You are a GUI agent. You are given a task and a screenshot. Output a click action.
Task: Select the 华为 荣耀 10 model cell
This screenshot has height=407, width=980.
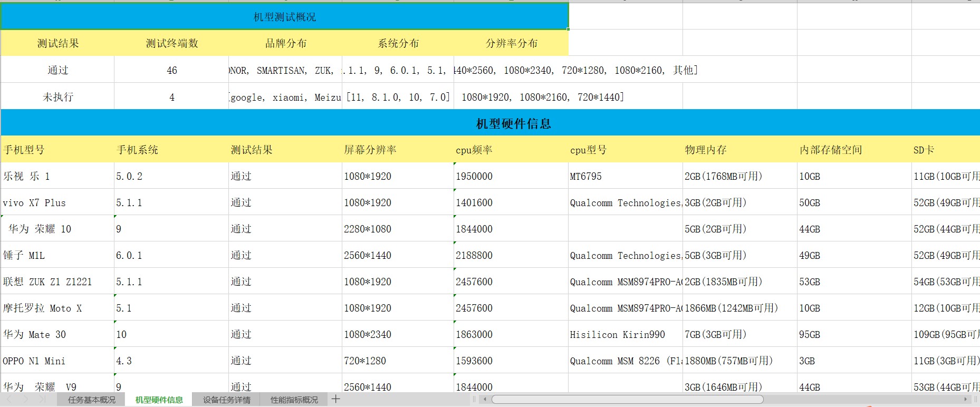[x=57, y=229]
